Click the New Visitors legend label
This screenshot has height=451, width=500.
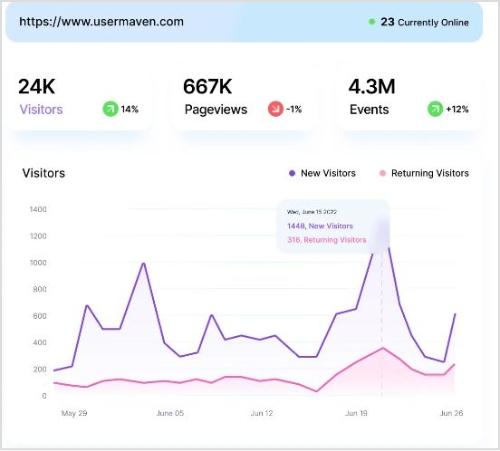(328, 173)
